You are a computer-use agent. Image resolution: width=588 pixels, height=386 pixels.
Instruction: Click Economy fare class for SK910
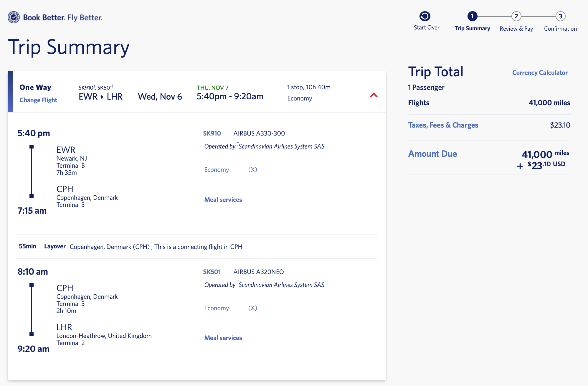(217, 170)
